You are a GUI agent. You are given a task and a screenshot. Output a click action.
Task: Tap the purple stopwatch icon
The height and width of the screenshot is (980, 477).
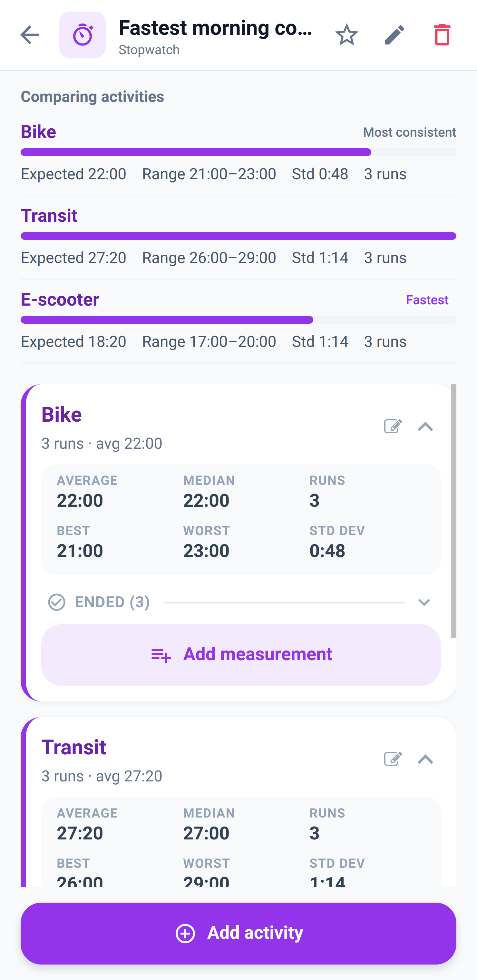(83, 35)
